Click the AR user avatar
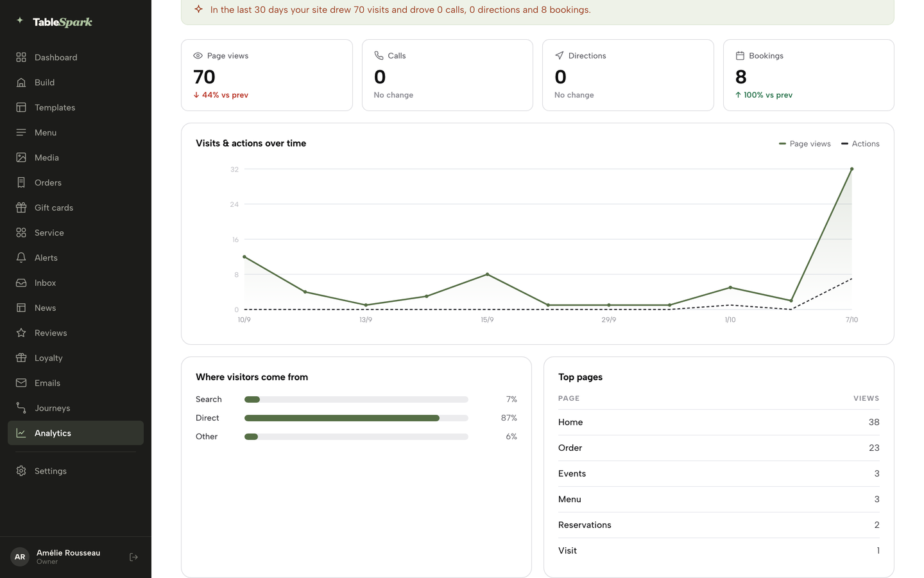The width and height of the screenshot is (924, 578). 20,557
